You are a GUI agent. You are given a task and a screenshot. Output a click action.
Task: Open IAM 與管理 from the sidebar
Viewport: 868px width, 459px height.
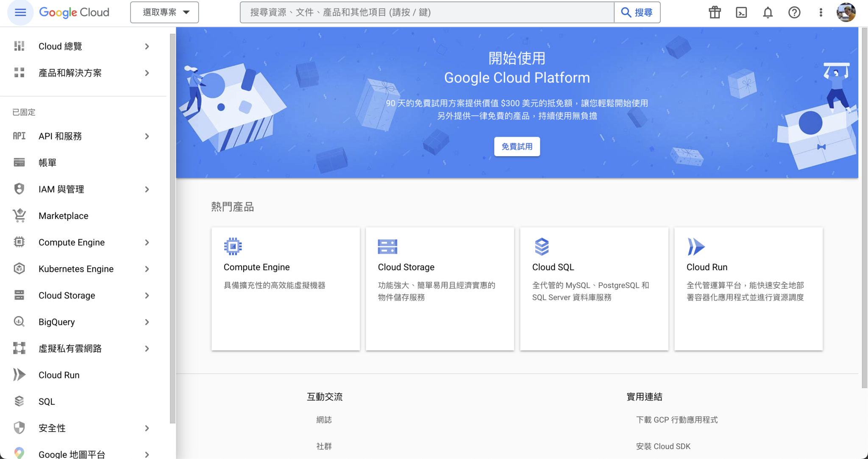coord(61,189)
